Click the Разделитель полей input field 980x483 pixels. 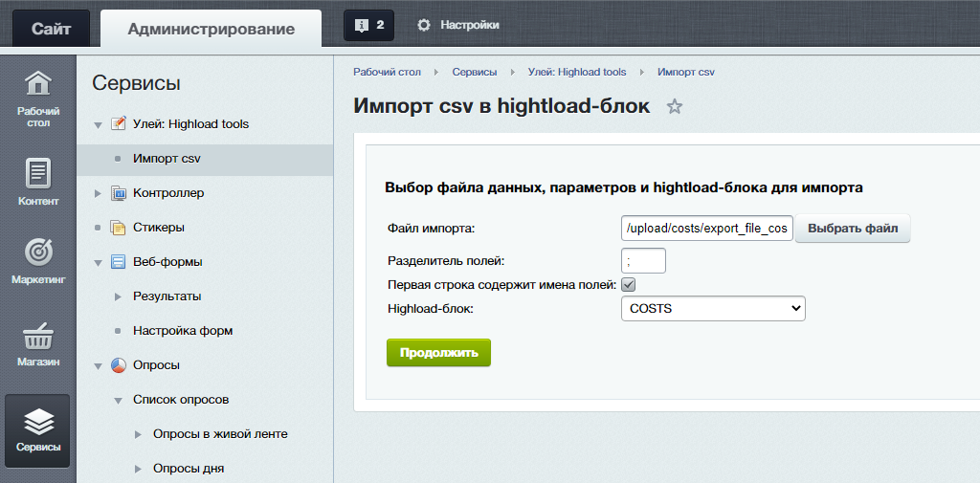coord(644,260)
